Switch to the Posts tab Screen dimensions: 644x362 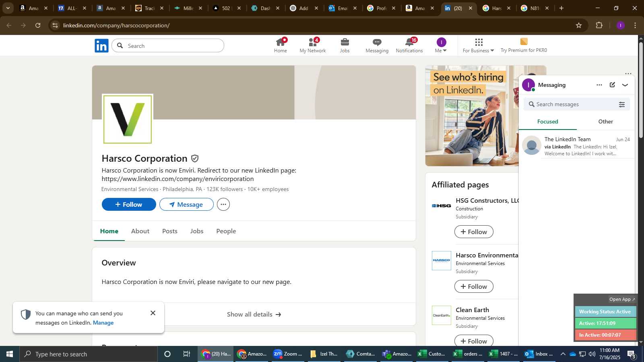pos(170,231)
